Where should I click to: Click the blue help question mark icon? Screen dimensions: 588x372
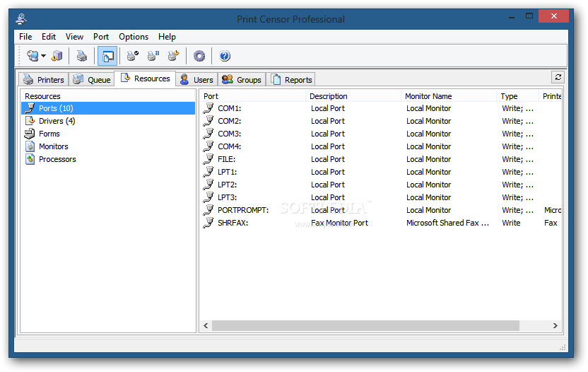pyautogui.click(x=225, y=56)
